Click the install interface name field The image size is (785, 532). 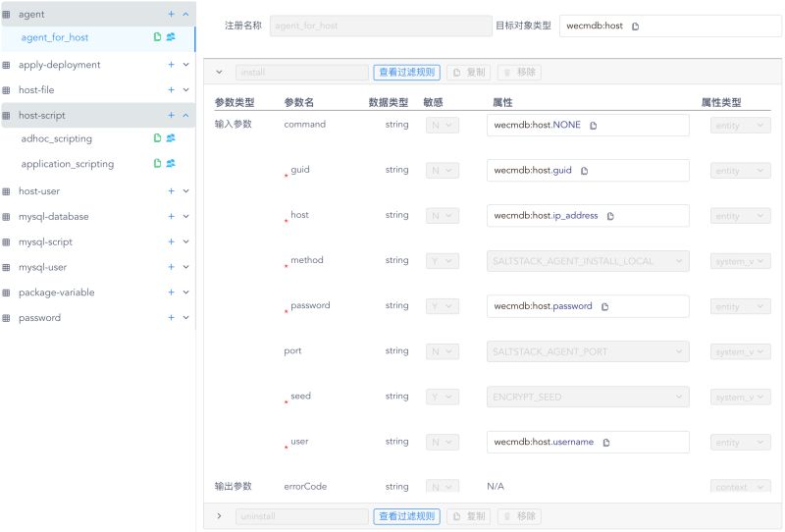302,72
